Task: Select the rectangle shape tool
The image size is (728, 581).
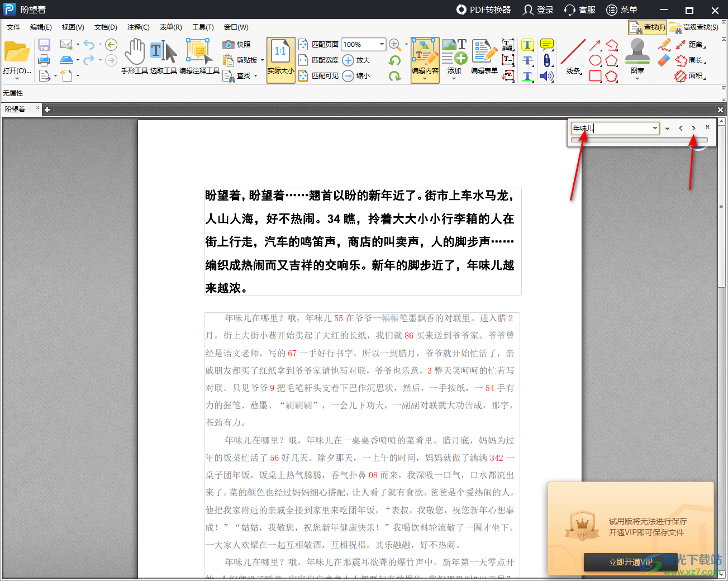Action: pos(596,76)
